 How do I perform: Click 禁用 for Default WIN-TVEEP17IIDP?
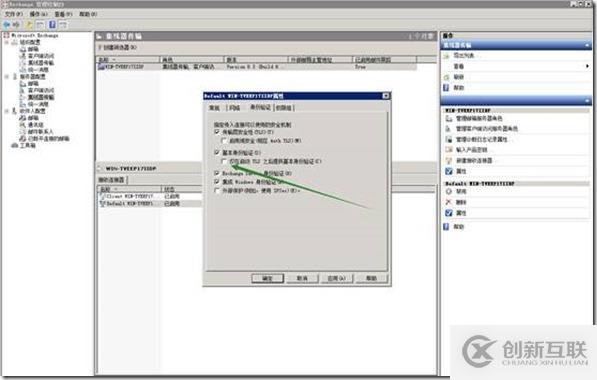coord(461,192)
